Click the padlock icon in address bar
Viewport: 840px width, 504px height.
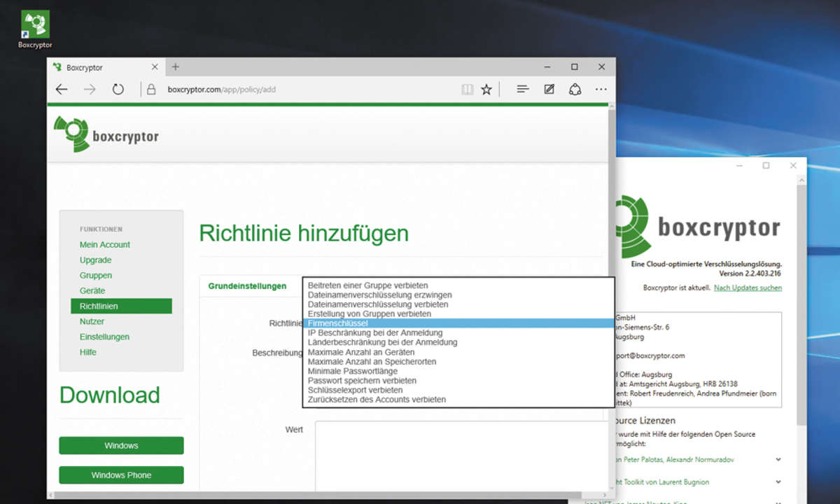pyautogui.click(x=150, y=90)
